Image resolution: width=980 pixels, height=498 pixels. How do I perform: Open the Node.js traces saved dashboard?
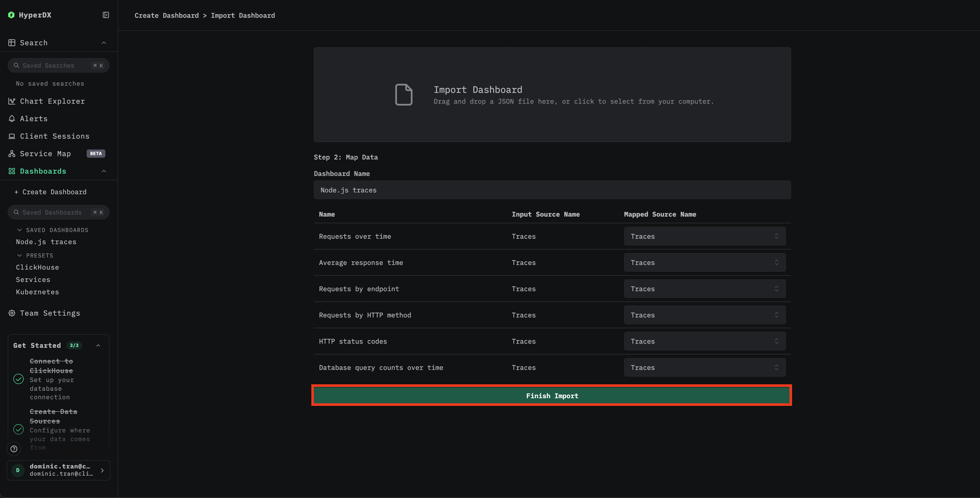46,242
